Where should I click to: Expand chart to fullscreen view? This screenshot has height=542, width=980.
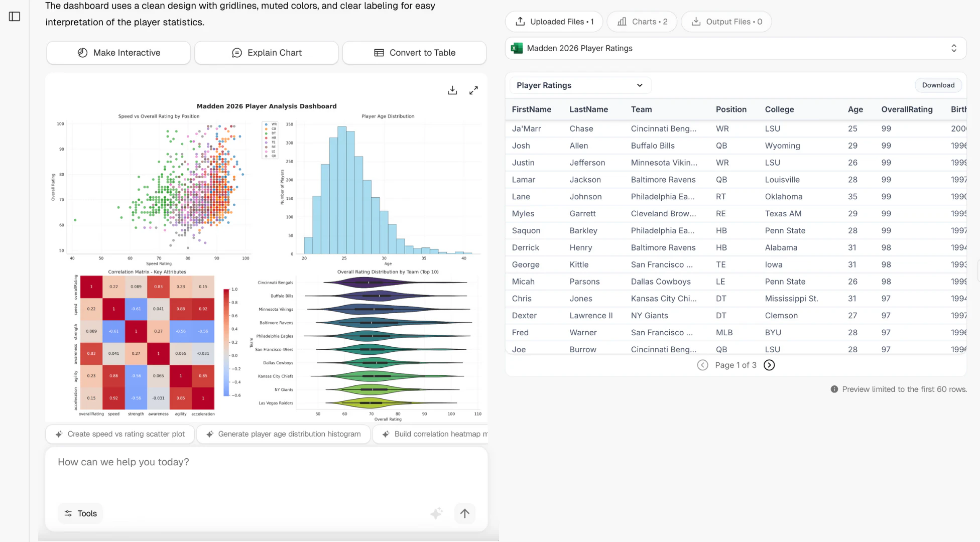coord(473,90)
